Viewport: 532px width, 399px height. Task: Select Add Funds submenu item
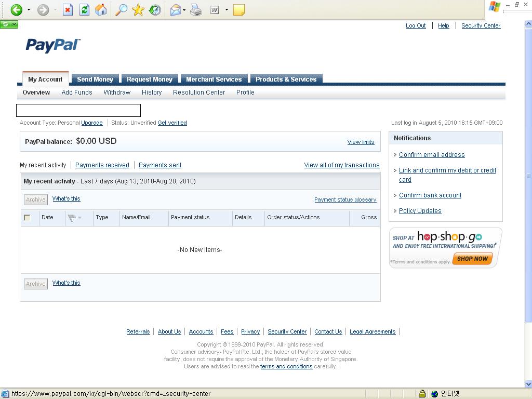point(77,92)
